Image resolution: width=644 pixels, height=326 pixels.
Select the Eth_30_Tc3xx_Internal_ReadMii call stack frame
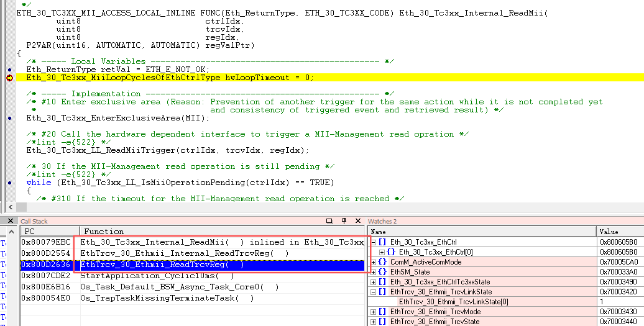[x=222, y=242]
